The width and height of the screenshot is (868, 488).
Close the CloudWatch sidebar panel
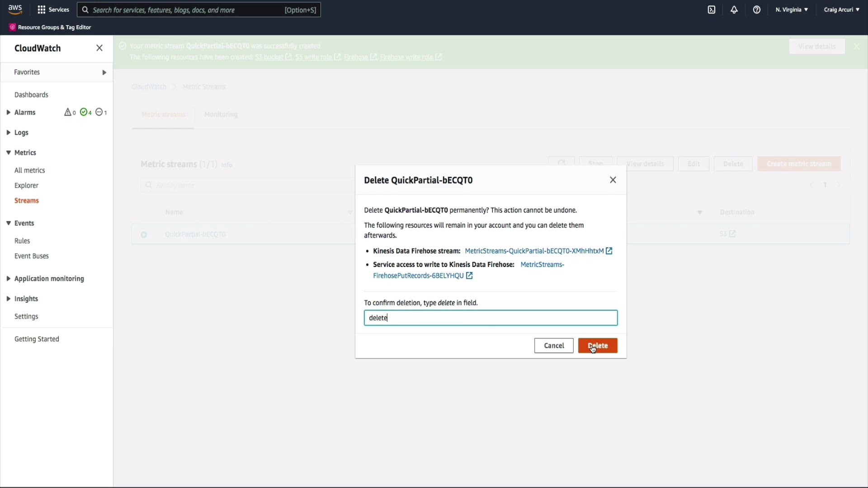(99, 48)
